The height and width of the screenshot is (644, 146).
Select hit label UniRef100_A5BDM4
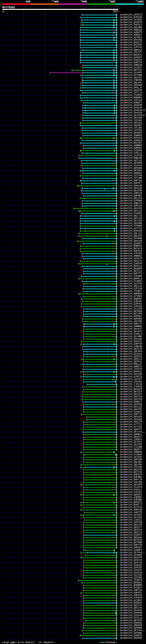tap(131, 452)
